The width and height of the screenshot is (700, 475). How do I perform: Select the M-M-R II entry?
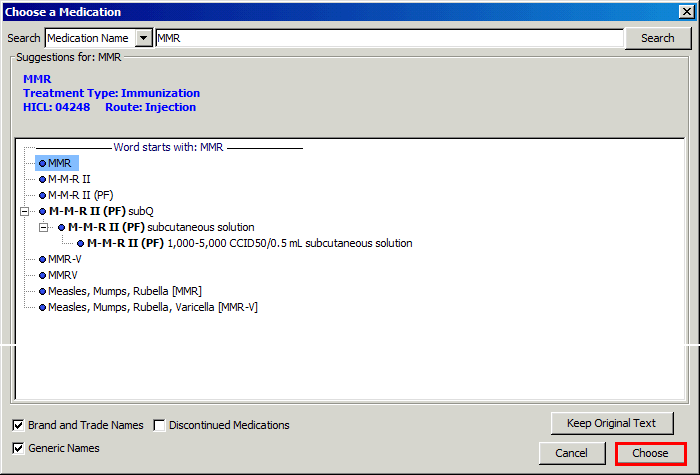[x=69, y=179]
